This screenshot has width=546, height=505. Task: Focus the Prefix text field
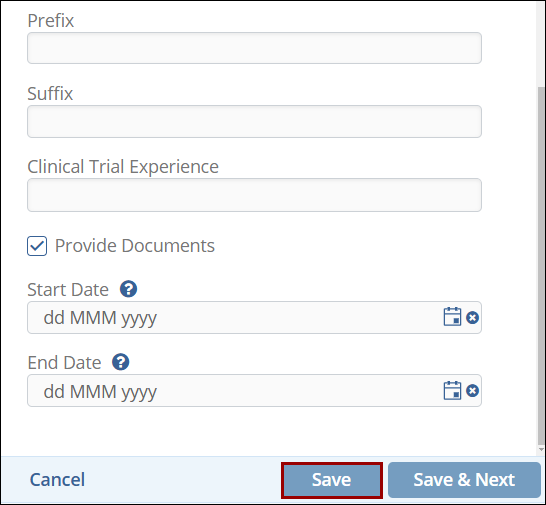tap(254, 48)
